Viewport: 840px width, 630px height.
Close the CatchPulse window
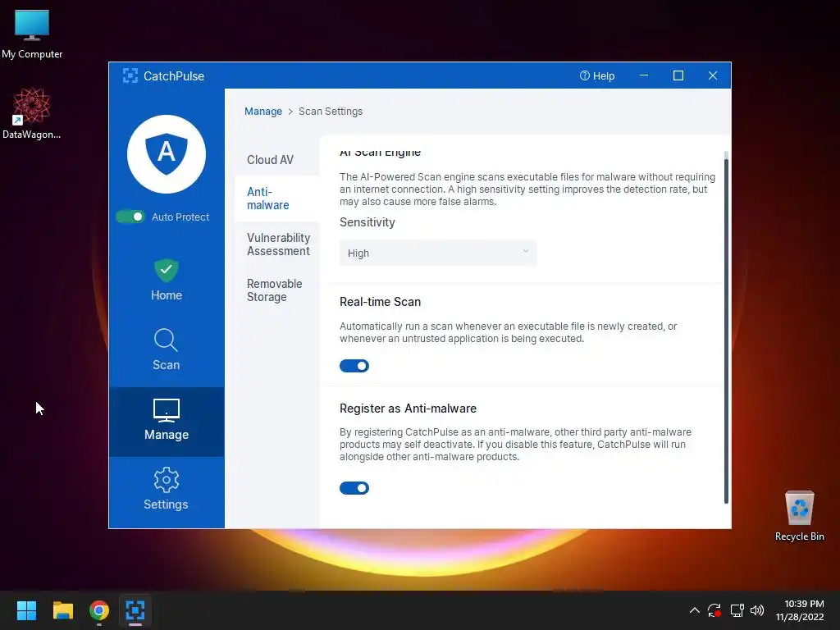tap(713, 75)
